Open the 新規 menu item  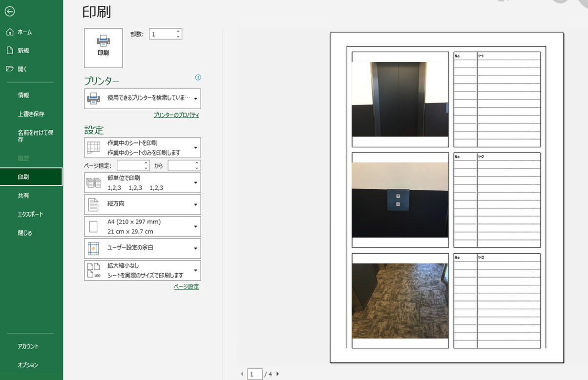pos(23,51)
